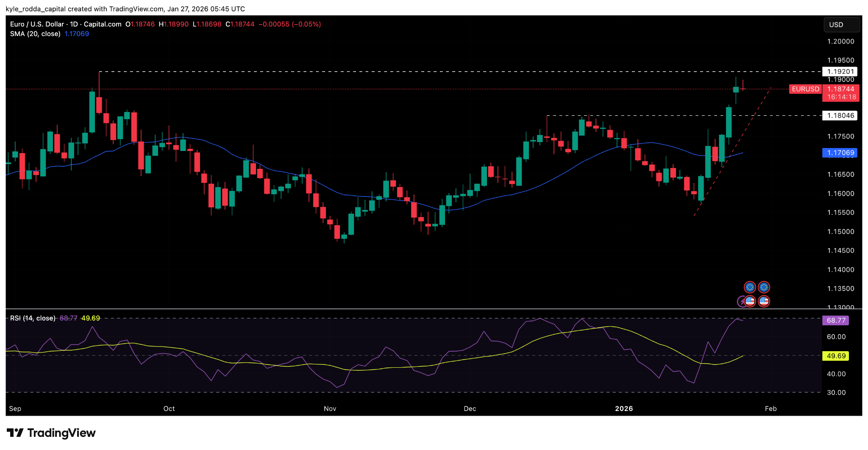Click the blue 1.17069 SMA price tag

coord(840,153)
